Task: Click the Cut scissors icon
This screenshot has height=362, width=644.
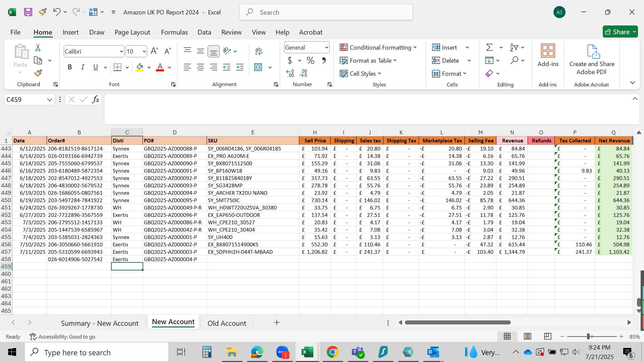Action: (x=38, y=48)
